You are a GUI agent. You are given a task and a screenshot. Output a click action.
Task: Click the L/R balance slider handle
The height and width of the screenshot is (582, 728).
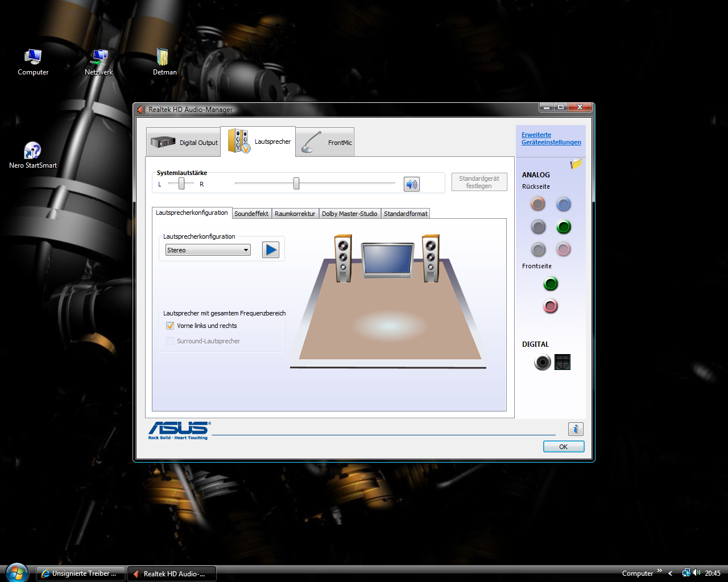pos(181,184)
